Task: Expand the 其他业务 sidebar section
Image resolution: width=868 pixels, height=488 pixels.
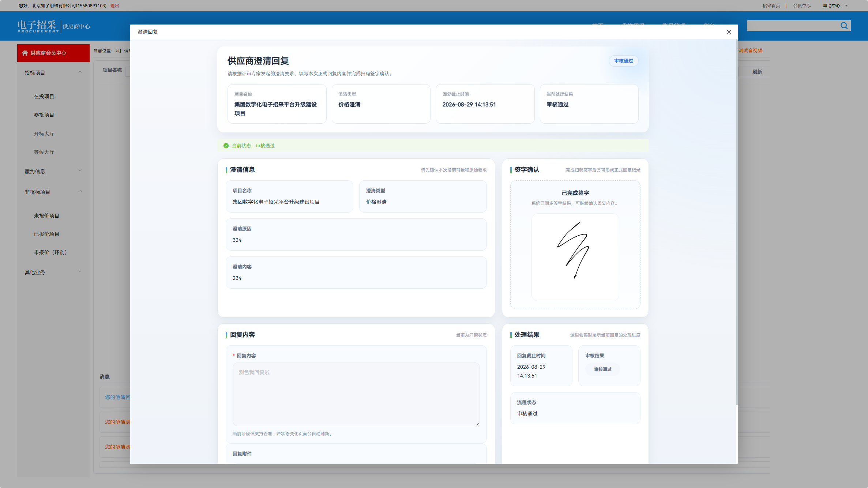Action: 80,272
